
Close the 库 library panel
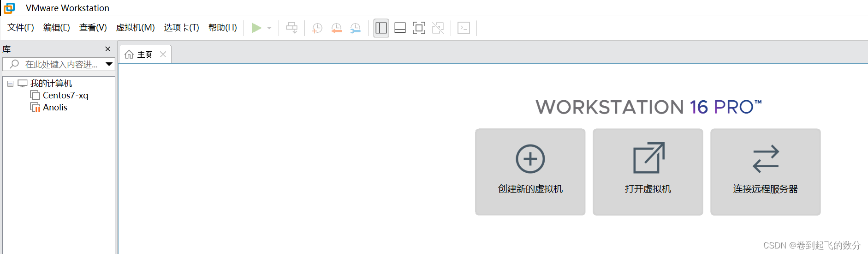coord(107,49)
